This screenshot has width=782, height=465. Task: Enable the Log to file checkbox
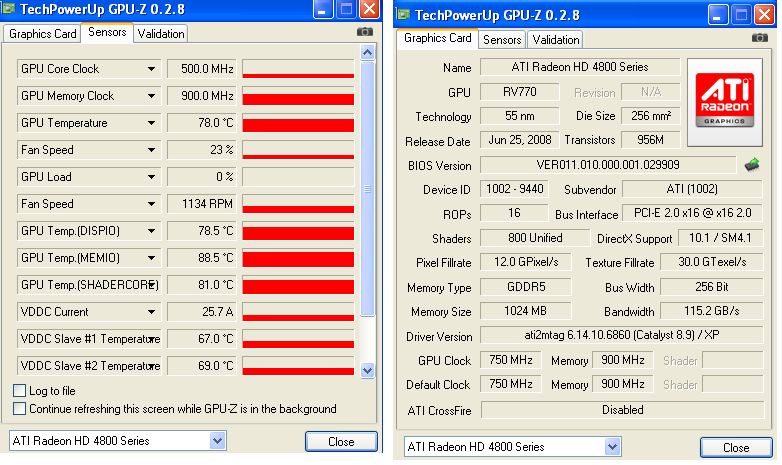pyautogui.click(x=19, y=390)
